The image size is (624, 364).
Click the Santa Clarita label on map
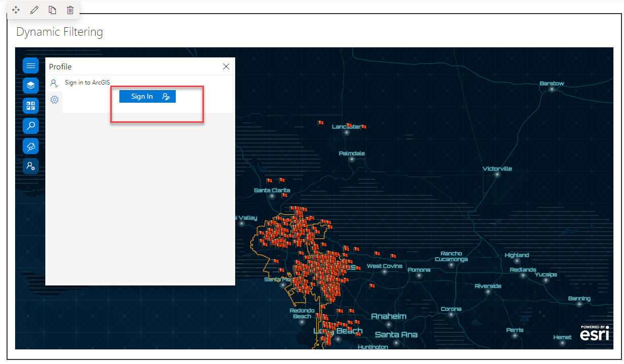coord(272,190)
